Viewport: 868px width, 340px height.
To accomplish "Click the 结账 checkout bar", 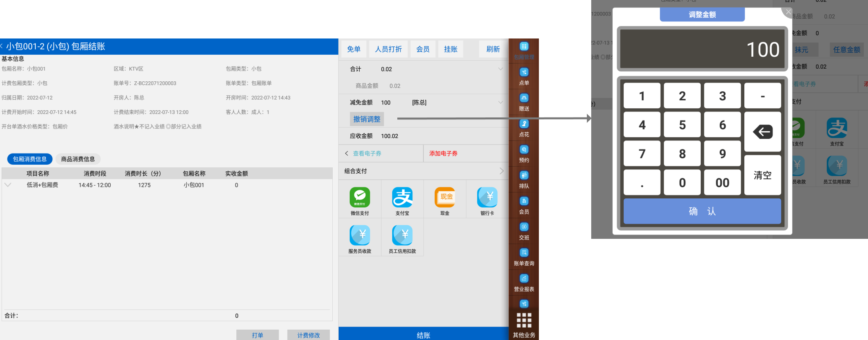I will click(x=423, y=334).
